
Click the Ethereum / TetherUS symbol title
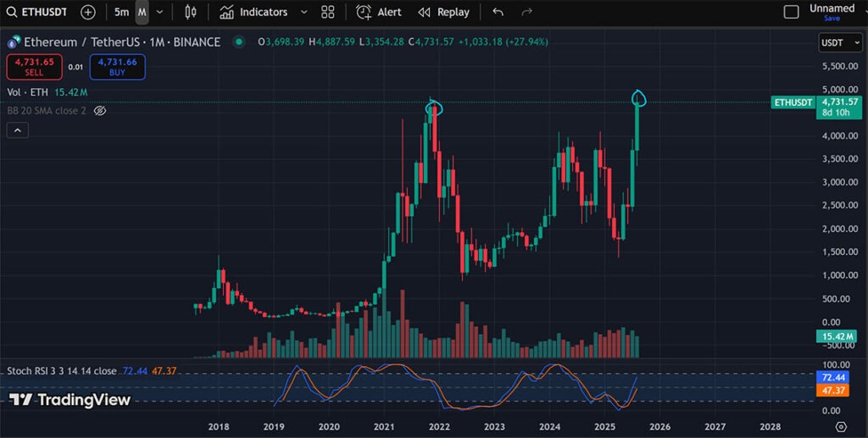tap(122, 42)
